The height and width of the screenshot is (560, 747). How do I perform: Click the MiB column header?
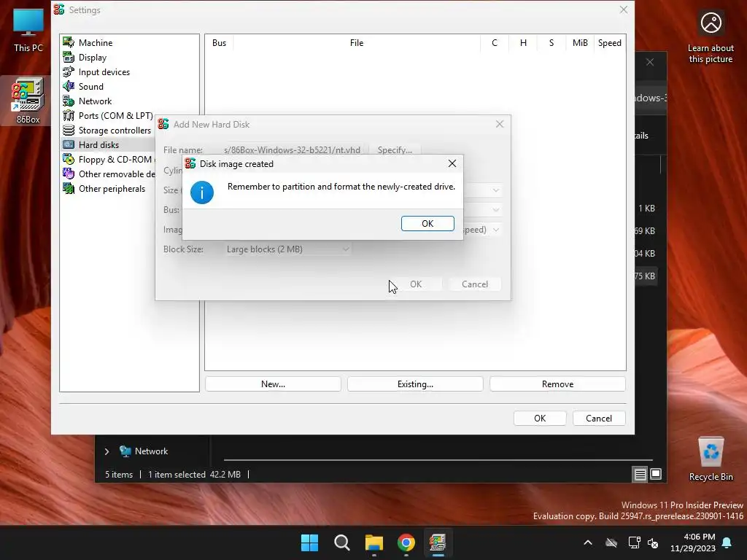(x=580, y=43)
